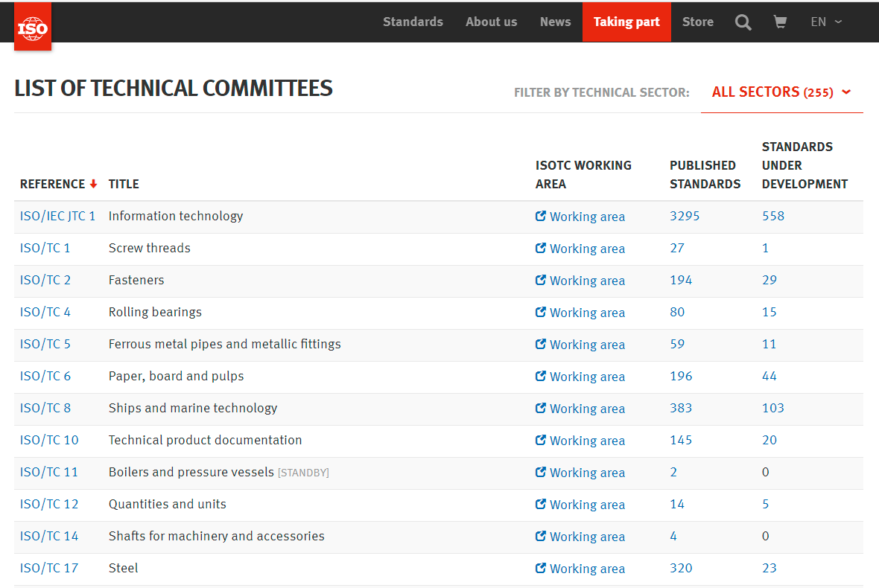Click red sort arrow next to Reference

coord(93,185)
